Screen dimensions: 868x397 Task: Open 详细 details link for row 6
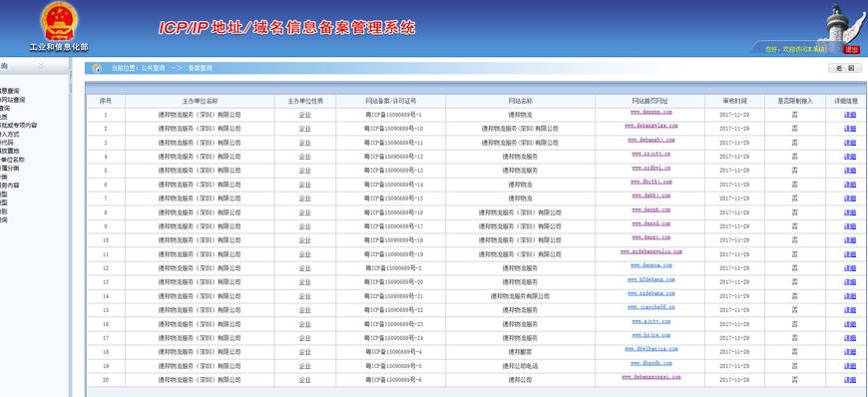[x=850, y=185]
